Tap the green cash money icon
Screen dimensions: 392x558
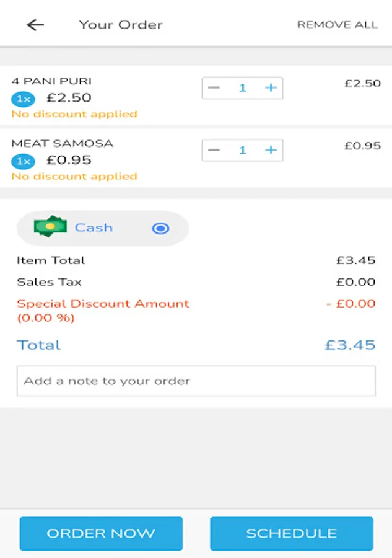50,228
